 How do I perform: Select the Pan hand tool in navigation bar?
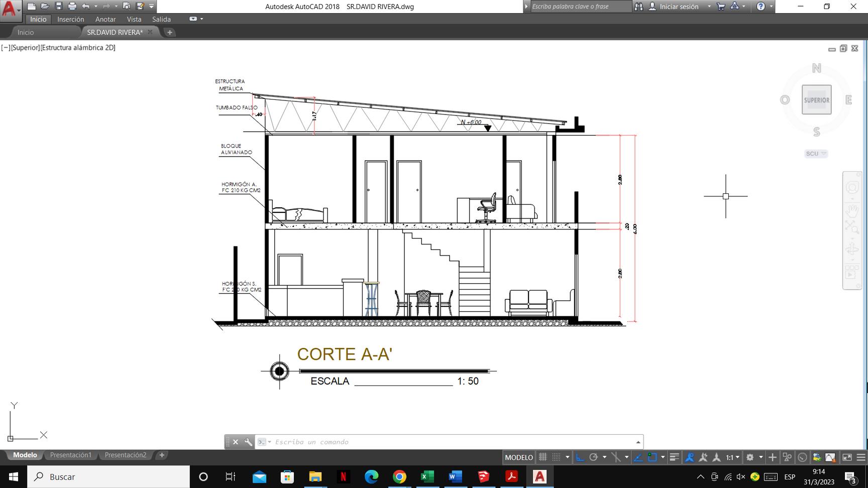(x=852, y=210)
